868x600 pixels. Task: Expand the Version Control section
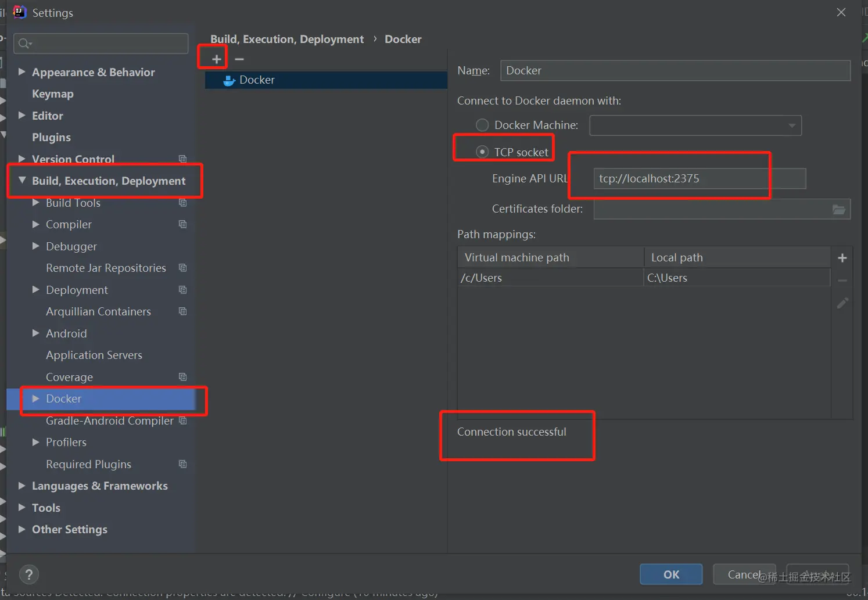22,159
